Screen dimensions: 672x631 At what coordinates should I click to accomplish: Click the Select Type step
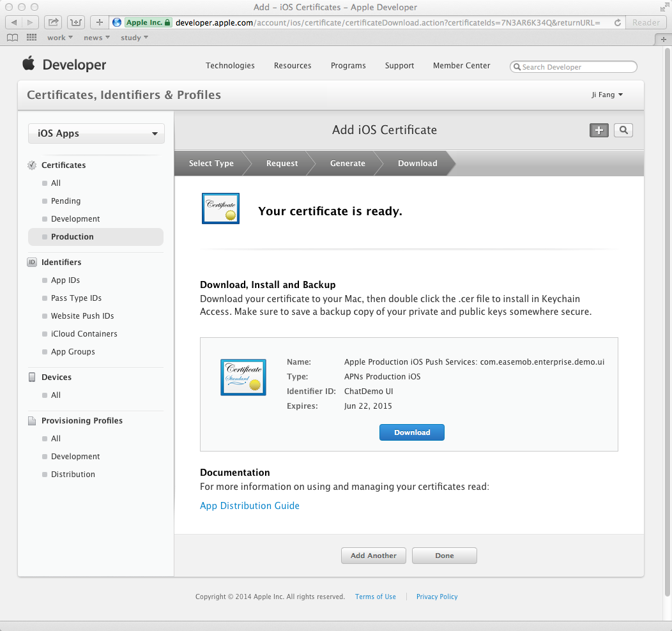click(x=211, y=163)
